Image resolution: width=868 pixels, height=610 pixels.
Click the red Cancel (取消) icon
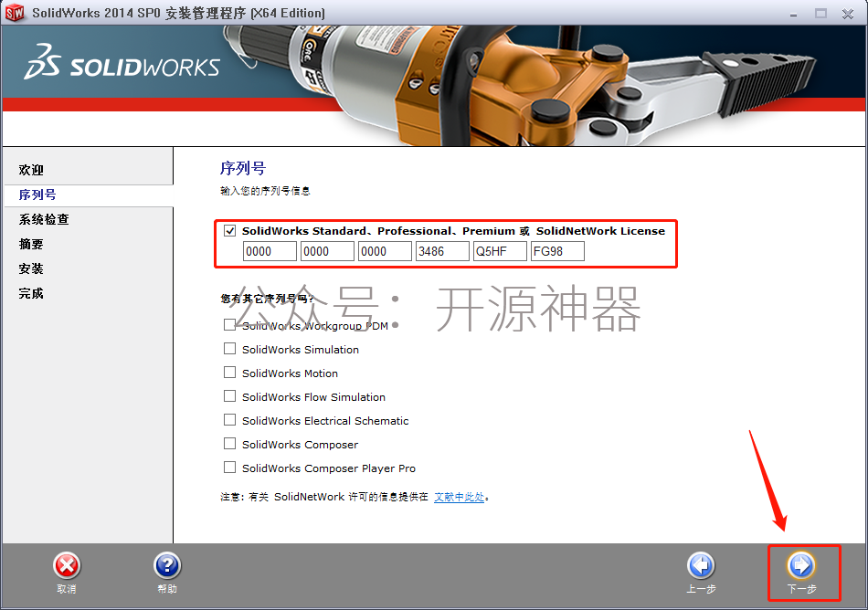[x=67, y=566]
